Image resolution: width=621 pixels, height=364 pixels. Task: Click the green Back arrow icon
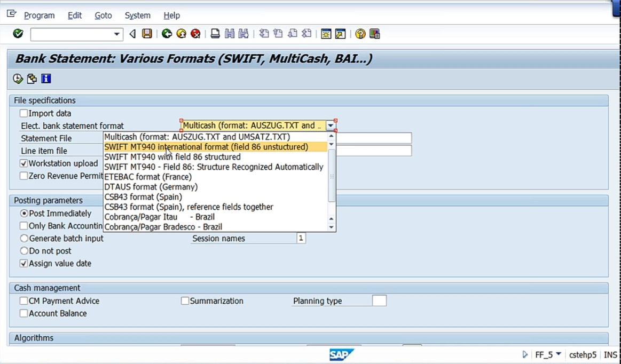167,34
